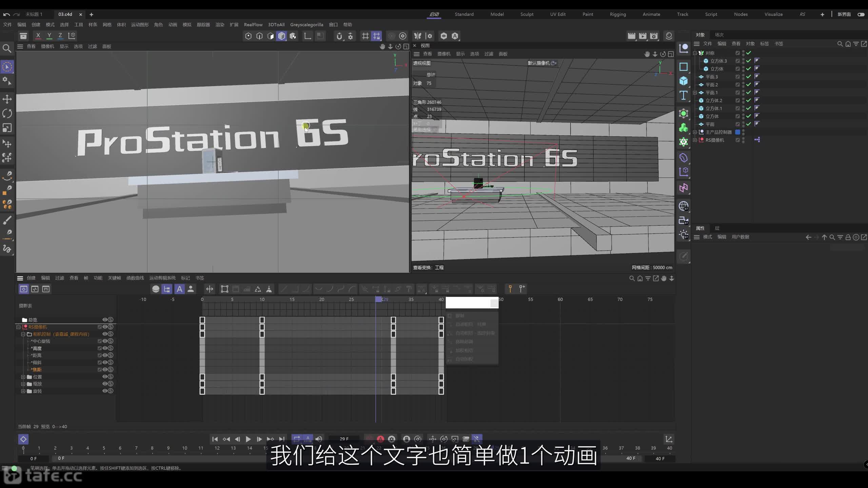Click the Render to Picture Viewer clapper icon
Image resolution: width=868 pixels, height=488 pixels.
pos(643,36)
